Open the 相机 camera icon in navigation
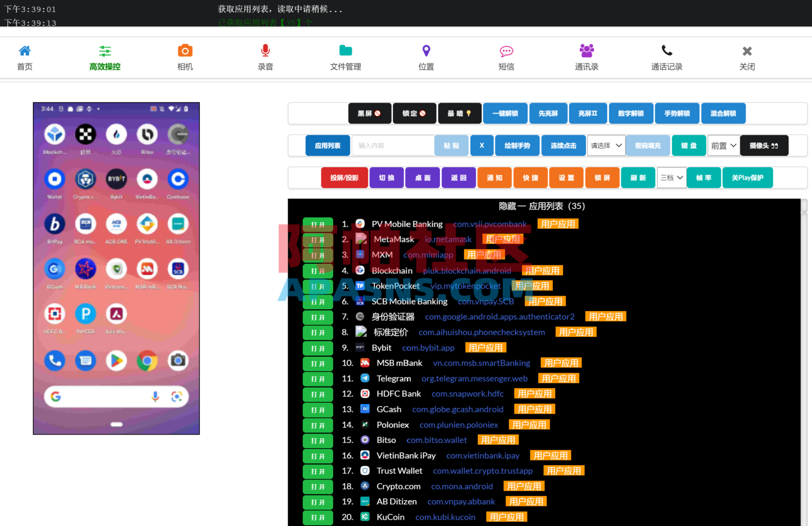 185,51
